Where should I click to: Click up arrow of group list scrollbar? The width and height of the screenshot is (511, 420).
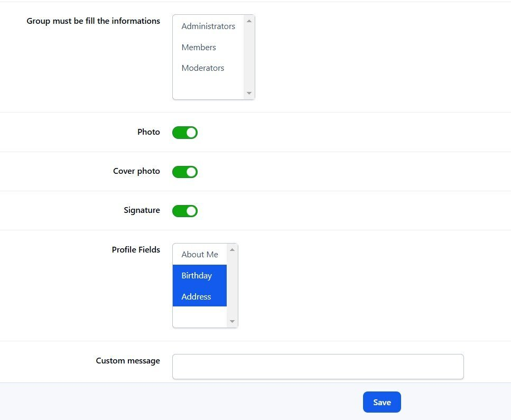pyautogui.click(x=249, y=21)
